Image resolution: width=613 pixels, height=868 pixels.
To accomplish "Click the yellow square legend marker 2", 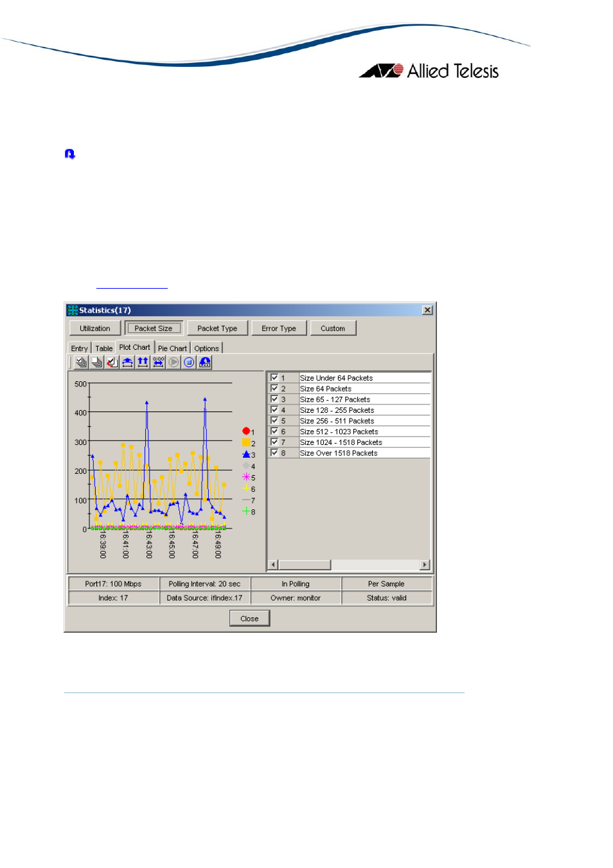I will coord(246,443).
